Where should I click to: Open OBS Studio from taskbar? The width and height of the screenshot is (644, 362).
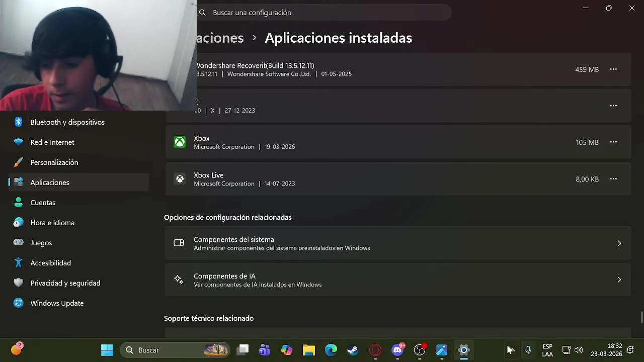pos(420,350)
